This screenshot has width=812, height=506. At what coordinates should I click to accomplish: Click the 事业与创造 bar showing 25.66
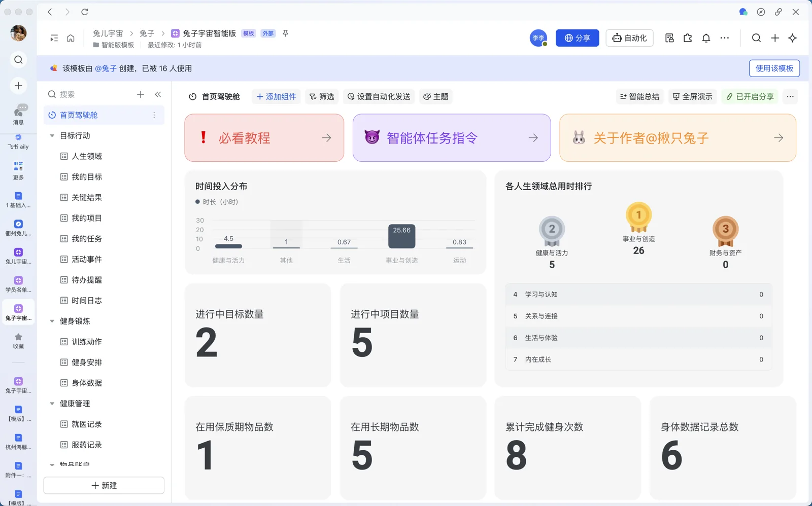401,236
